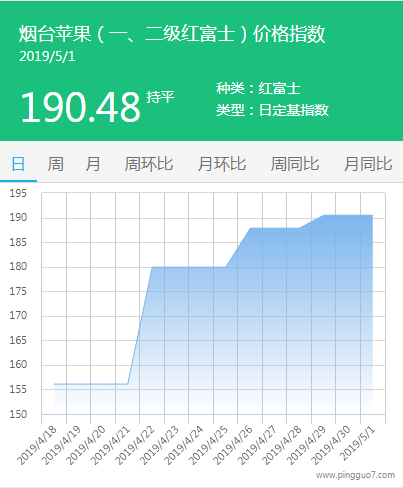Click the y-axis label 155
This screenshot has width=403, height=488.
(18, 389)
